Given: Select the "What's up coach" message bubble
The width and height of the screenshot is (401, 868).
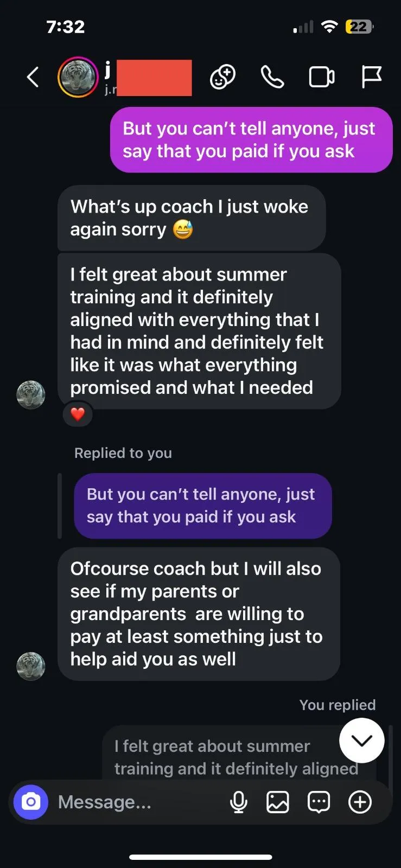Looking at the screenshot, I should [191, 218].
